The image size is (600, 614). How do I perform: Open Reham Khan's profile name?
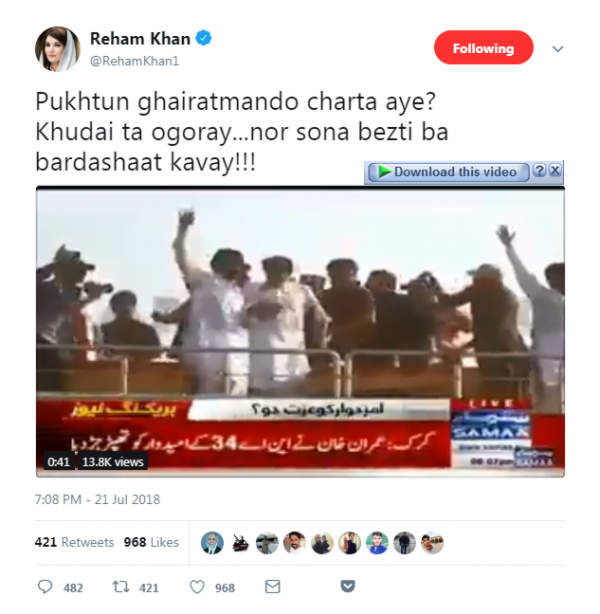(x=140, y=39)
